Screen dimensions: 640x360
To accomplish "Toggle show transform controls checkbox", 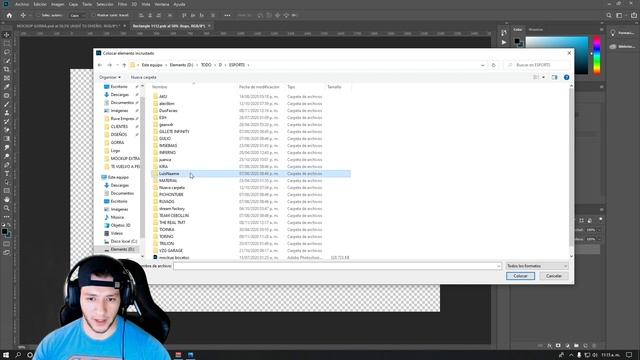I will click(93, 15).
